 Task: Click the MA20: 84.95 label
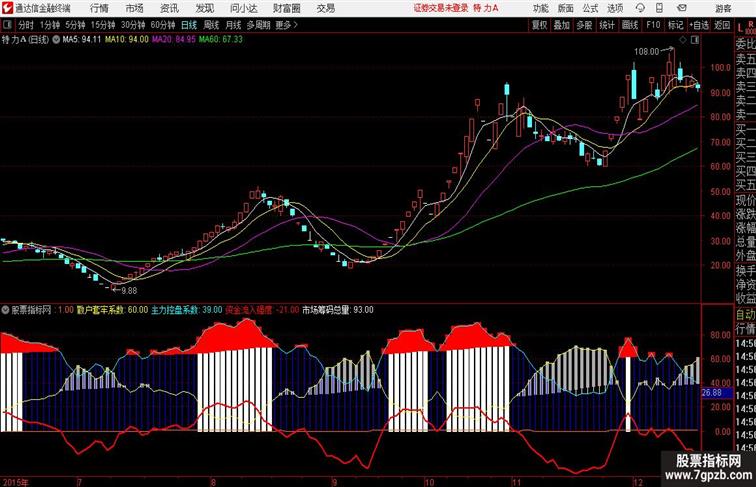[174, 40]
